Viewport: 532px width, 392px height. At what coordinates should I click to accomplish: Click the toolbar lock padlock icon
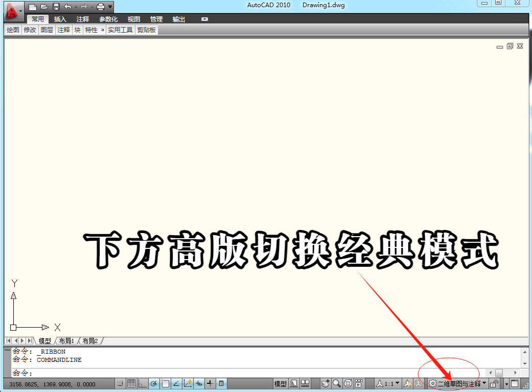(494, 384)
